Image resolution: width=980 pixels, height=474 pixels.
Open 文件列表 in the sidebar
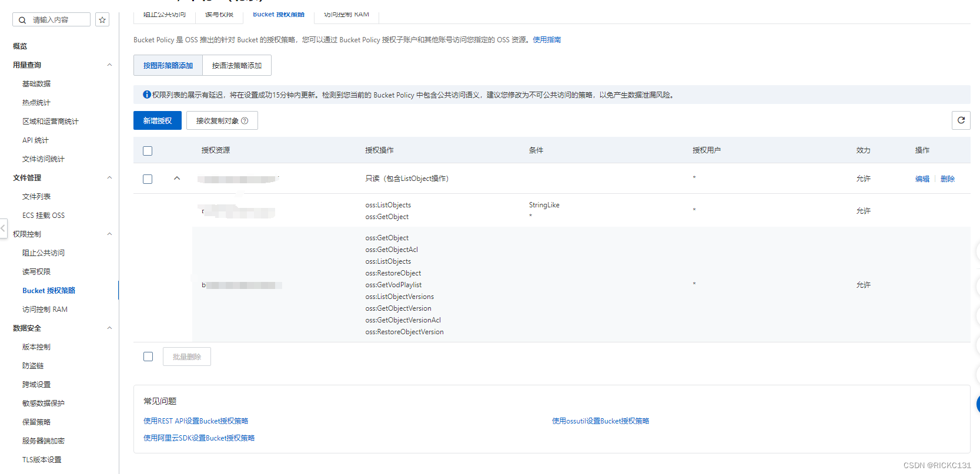point(36,196)
